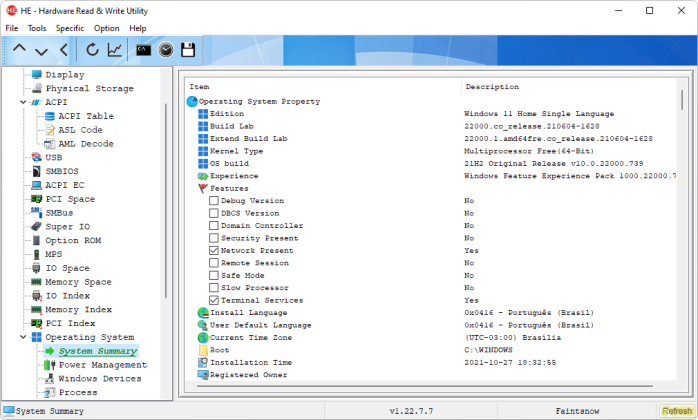Select the SMBus tree icon
This screenshot has width=698, height=420.
pyautogui.click(x=37, y=212)
